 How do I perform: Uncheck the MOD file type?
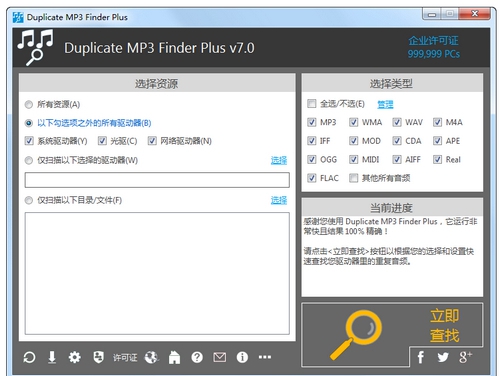point(353,141)
